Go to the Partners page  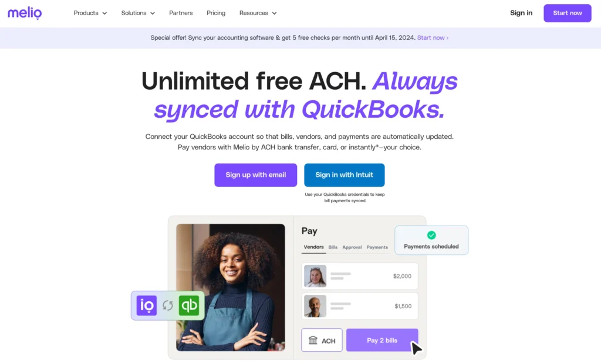(181, 13)
